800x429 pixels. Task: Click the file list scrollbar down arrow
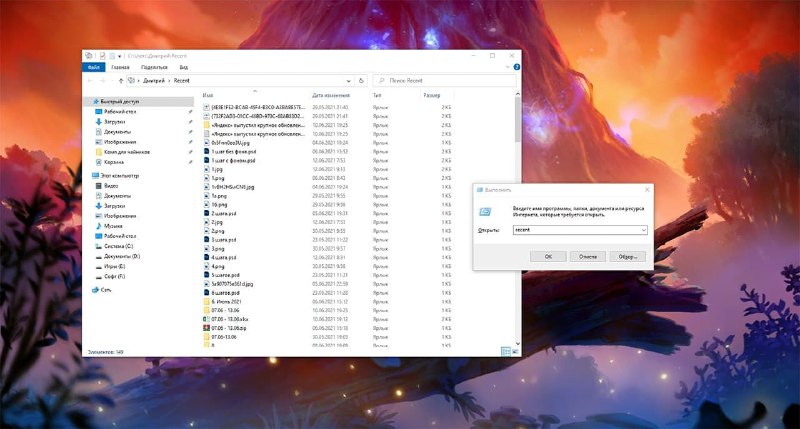(x=518, y=344)
